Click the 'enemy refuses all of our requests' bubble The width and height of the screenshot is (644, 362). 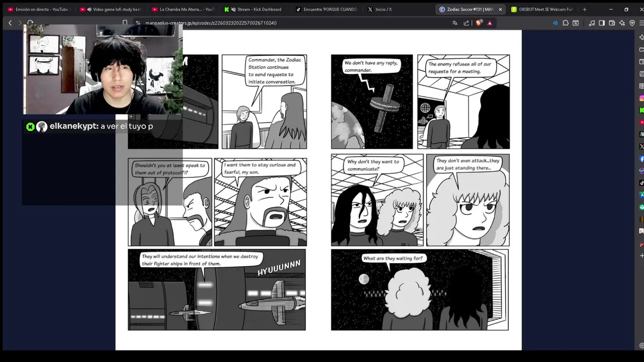460,68
